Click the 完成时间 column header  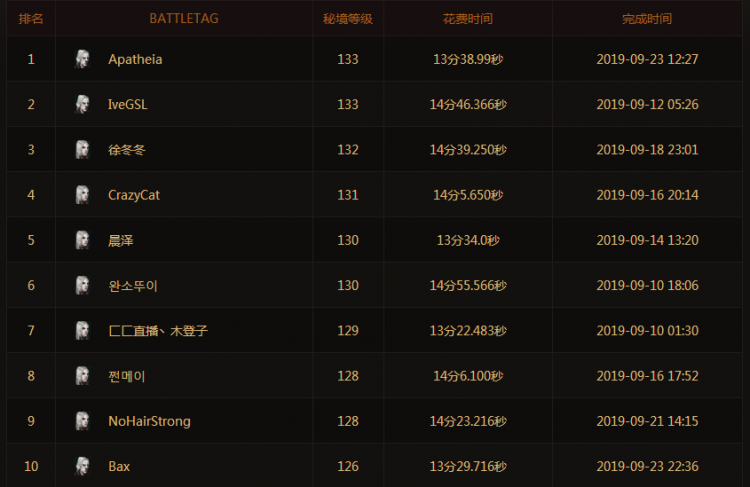point(647,19)
